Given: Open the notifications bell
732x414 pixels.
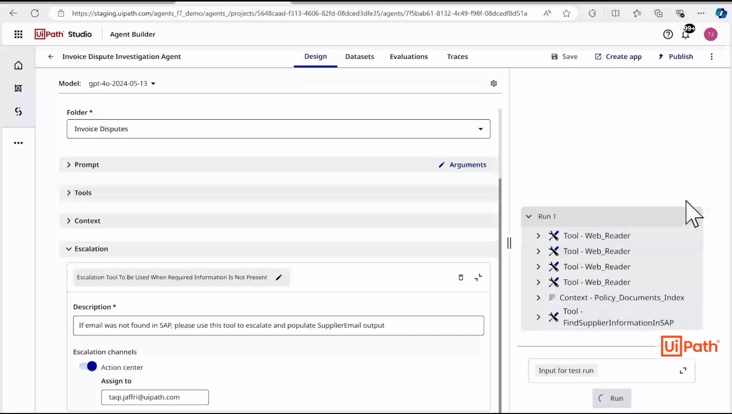Looking at the screenshot, I should tap(686, 35).
